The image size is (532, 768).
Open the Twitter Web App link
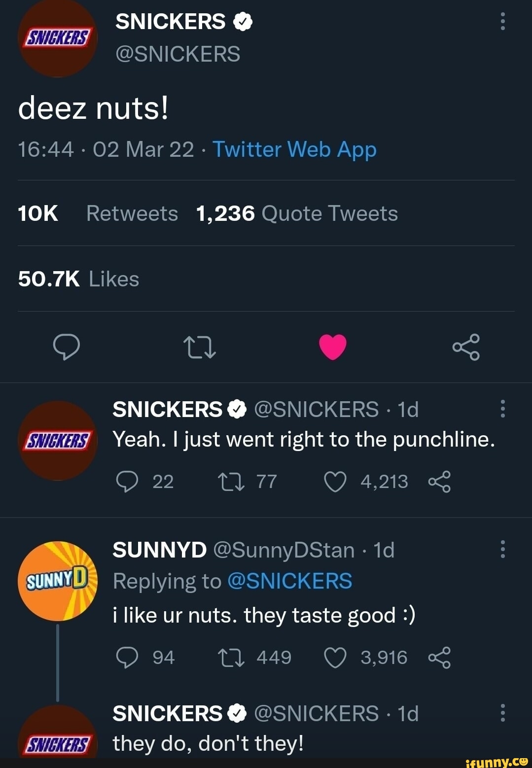[x=294, y=150]
